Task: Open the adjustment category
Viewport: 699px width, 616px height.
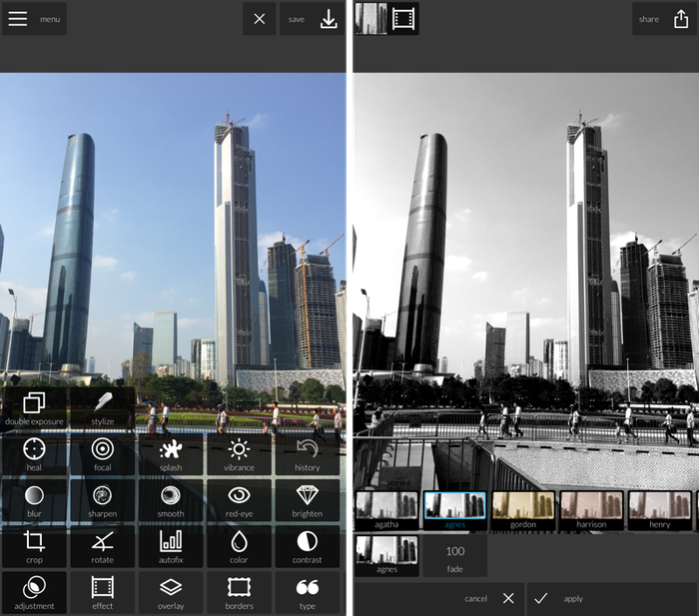Action: coord(34,593)
